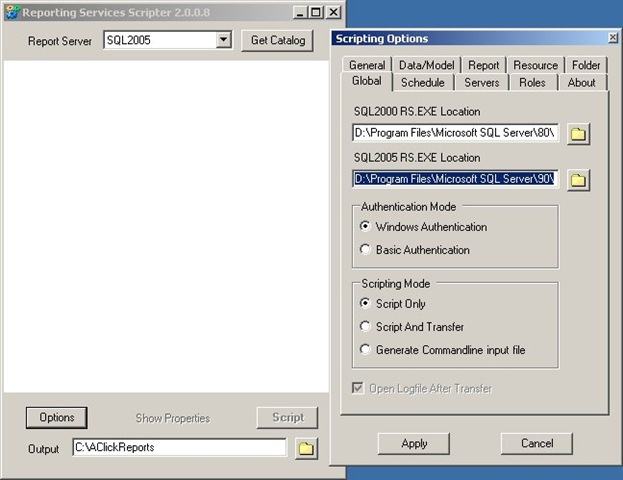Open the General tab
The width and height of the screenshot is (623, 480).
pyautogui.click(x=367, y=65)
